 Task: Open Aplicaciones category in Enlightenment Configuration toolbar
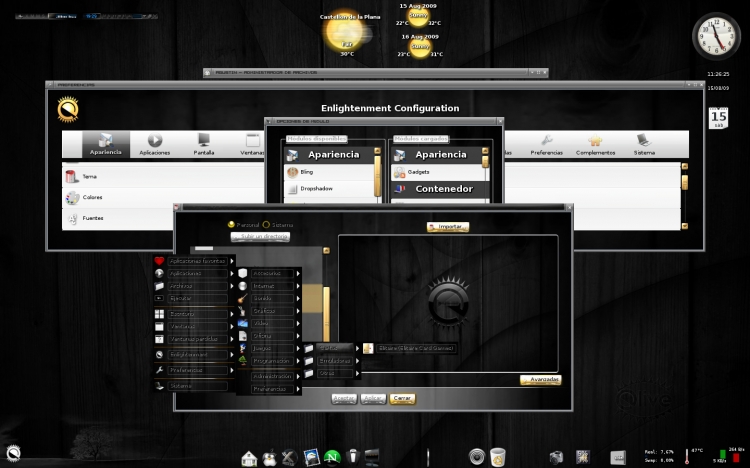pos(154,144)
